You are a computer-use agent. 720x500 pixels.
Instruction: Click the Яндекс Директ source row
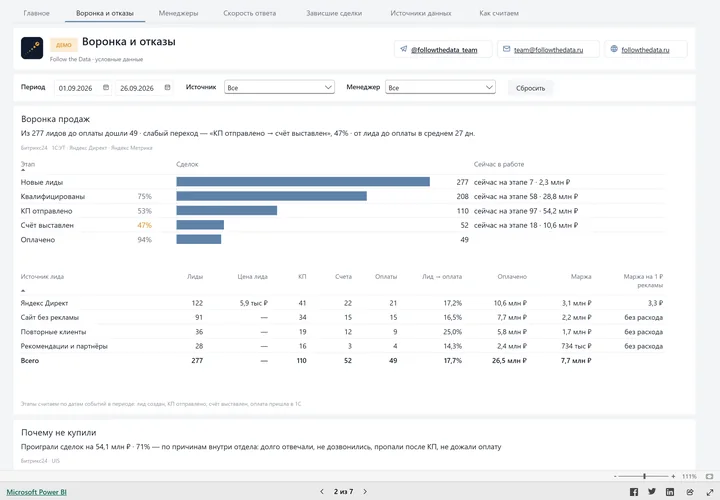[x=342, y=303]
